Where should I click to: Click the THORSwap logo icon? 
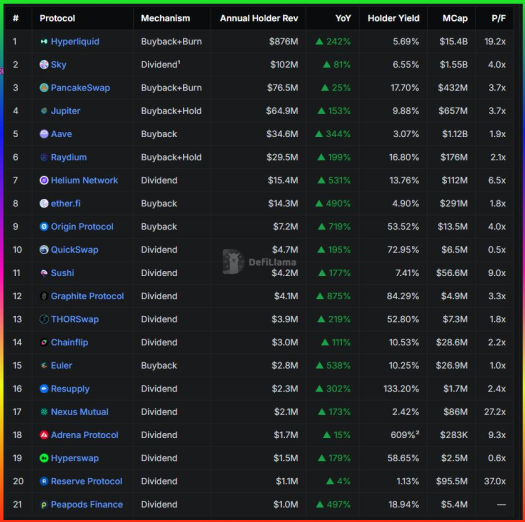[44, 319]
